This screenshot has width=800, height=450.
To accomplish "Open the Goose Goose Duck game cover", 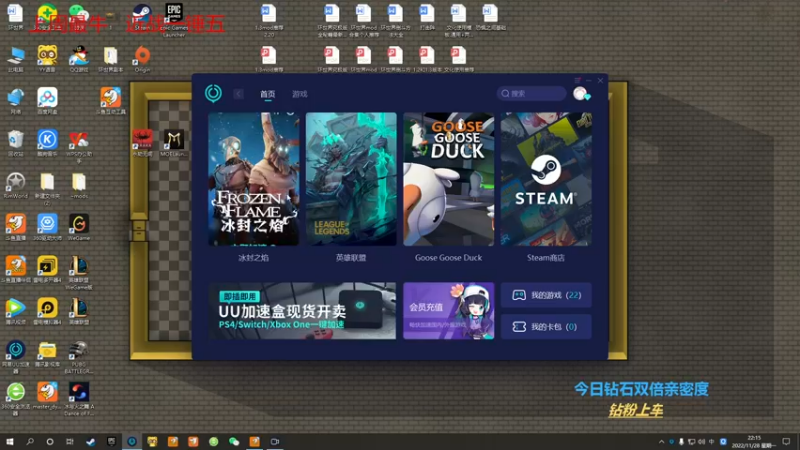I will tap(448, 179).
